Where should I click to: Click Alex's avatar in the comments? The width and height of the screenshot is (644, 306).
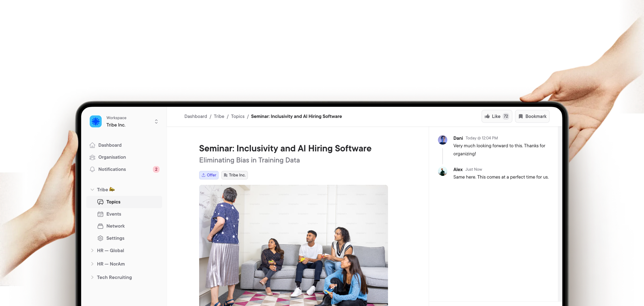click(x=442, y=171)
